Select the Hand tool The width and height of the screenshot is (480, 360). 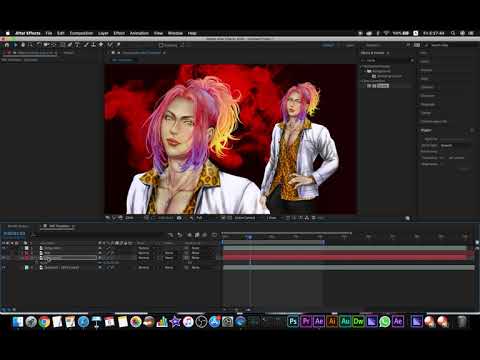23,45
